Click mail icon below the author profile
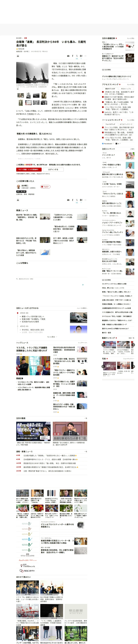This screenshot has height=644, width=138. point(68,200)
